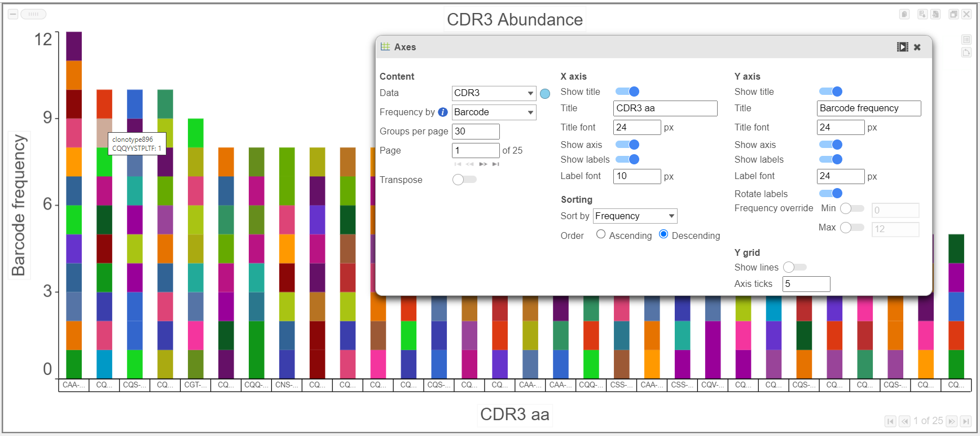This screenshot has height=436, width=980.
Task: Click the rotate plot icon on right edge
Action: point(966,53)
